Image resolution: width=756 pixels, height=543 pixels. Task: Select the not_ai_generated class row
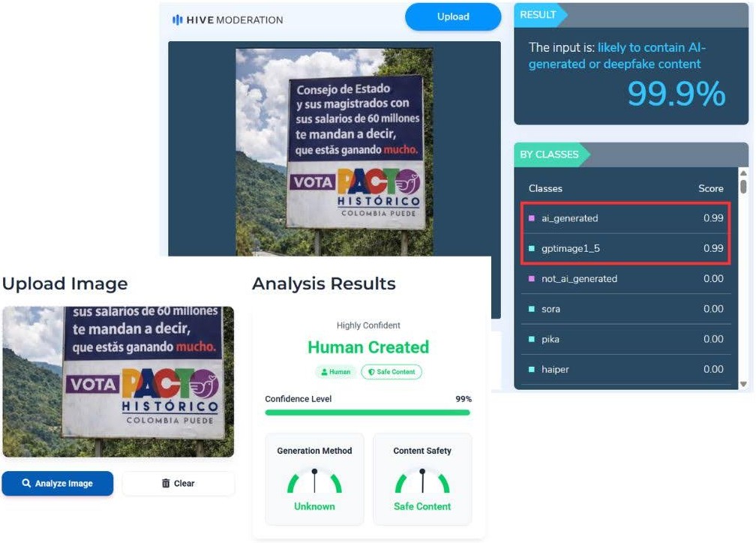[x=625, y=279]
